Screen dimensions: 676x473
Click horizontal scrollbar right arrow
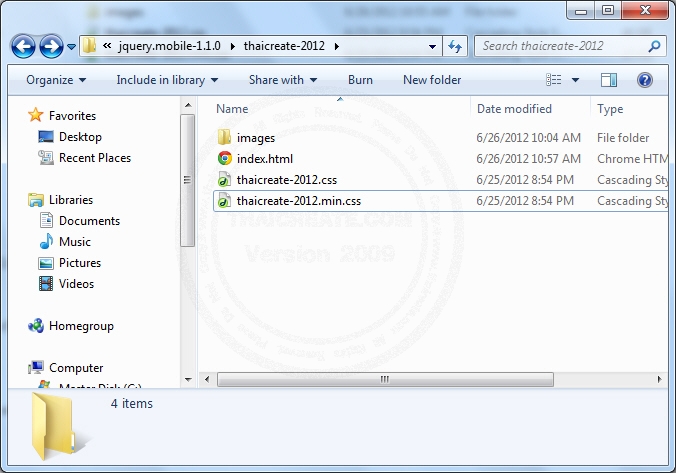pyautogui.click(x=659, y=379)
